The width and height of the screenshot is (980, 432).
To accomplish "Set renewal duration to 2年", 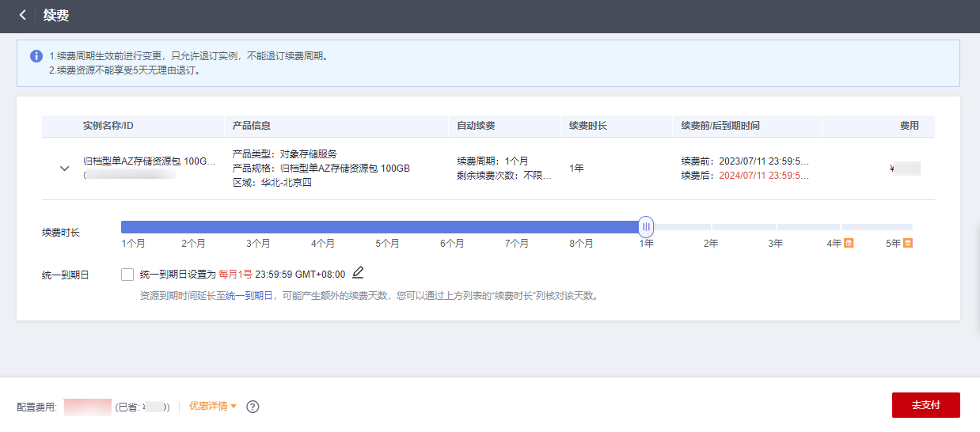I will point(711,244).
